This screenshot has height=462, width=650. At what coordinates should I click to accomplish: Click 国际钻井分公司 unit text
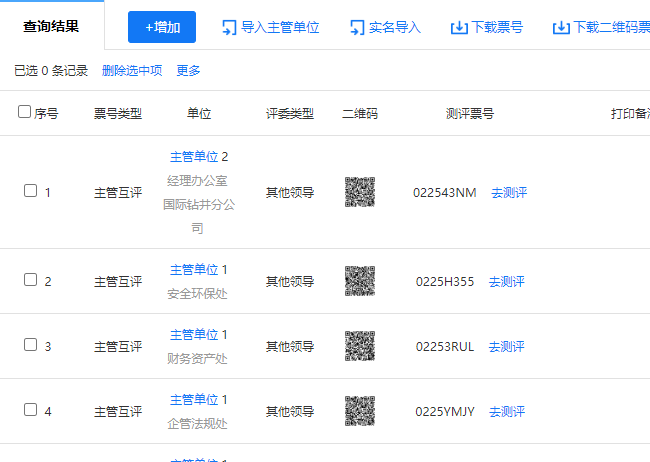[199, 216]
